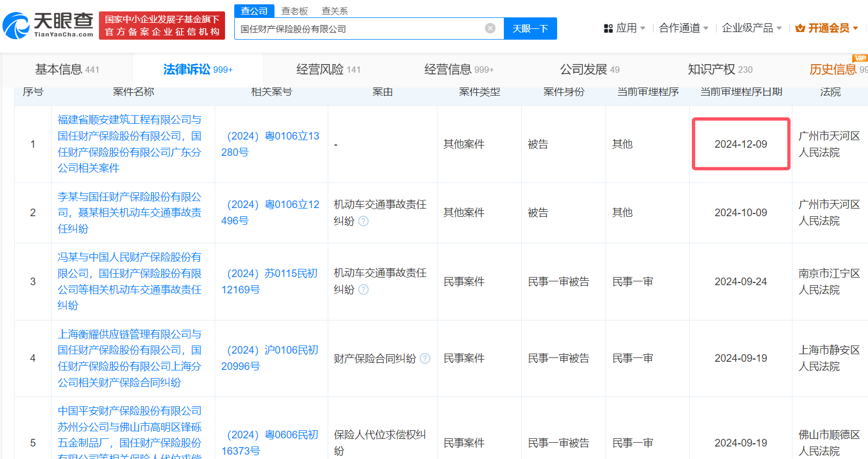Select 财产保险合同纠纷 cell text

(375, 359)
